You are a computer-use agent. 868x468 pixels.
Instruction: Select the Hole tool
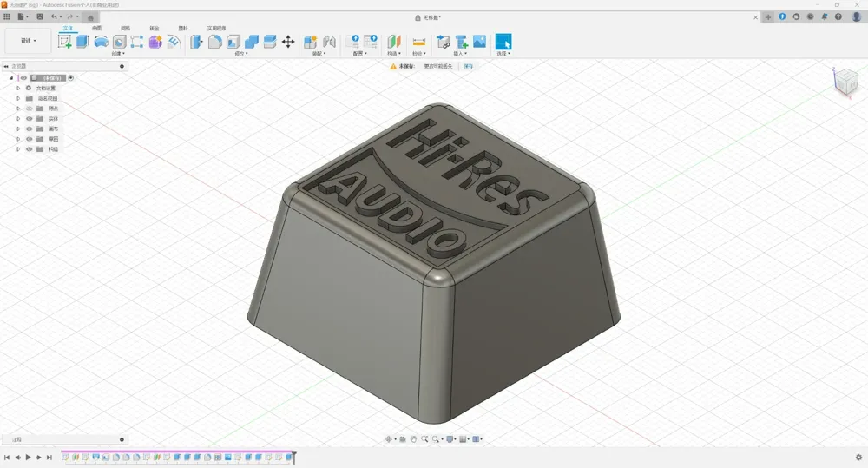coord(119,42)
